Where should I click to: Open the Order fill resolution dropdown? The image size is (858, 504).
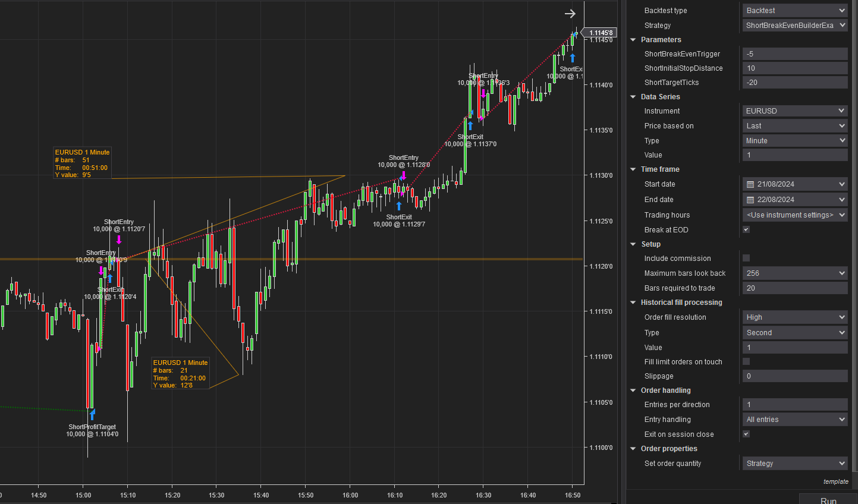tap(795, 317)
